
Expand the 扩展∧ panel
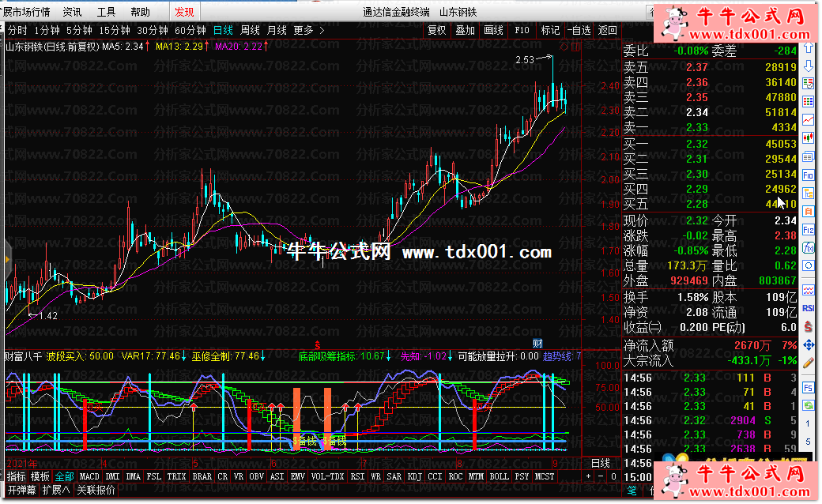coord(56,490)
